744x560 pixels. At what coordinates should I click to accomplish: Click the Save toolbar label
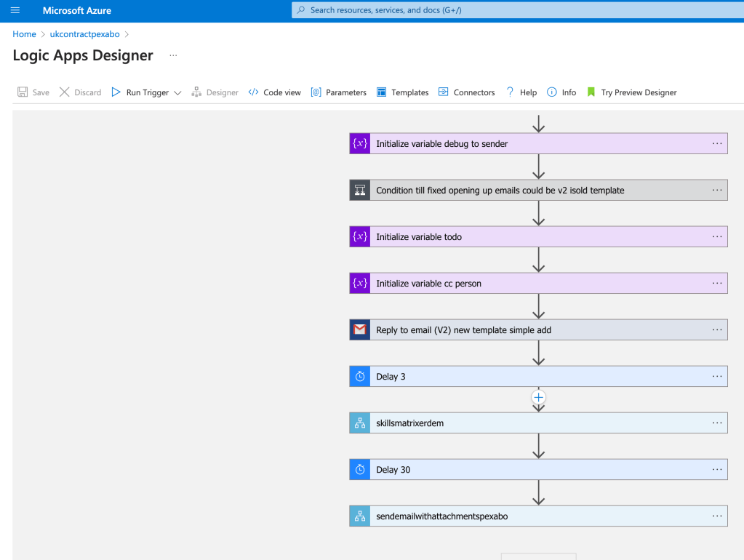coord(41,92)
